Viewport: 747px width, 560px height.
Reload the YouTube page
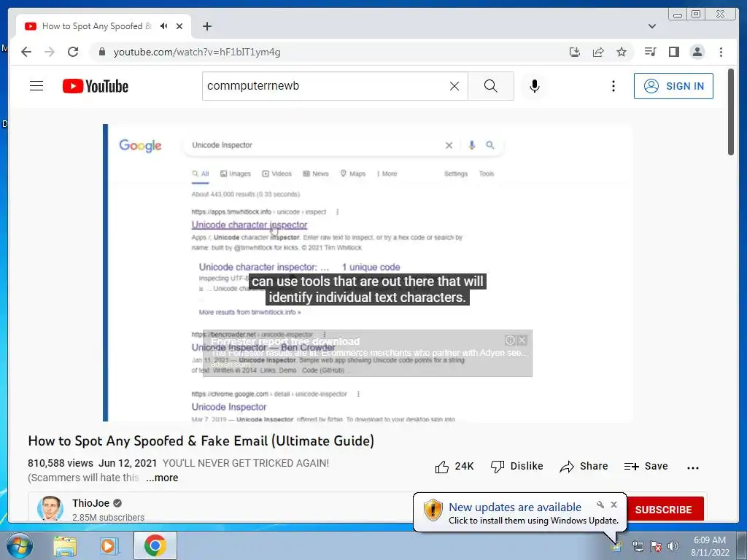pos(73,52)
